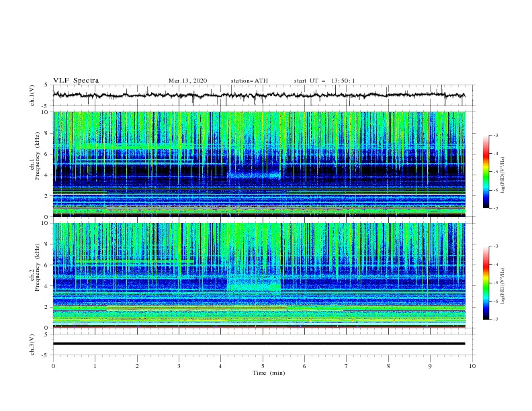The image size is (532, 411).
Task: Click the "-4" label on ch.2 color bar
Action: (x=495, y=265)
